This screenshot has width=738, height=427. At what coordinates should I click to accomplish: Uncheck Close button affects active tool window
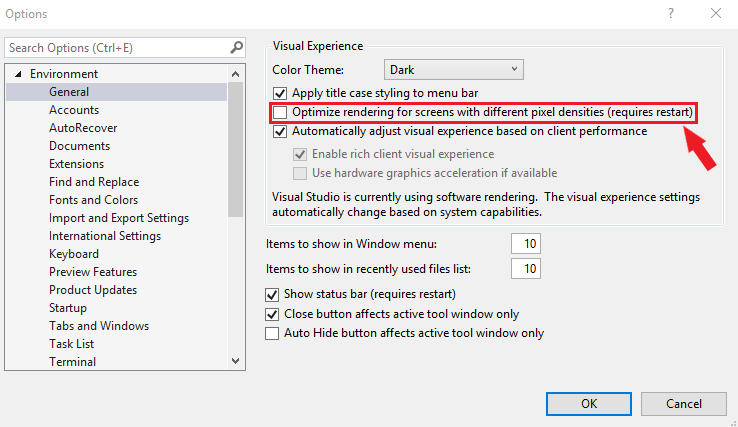272,314
